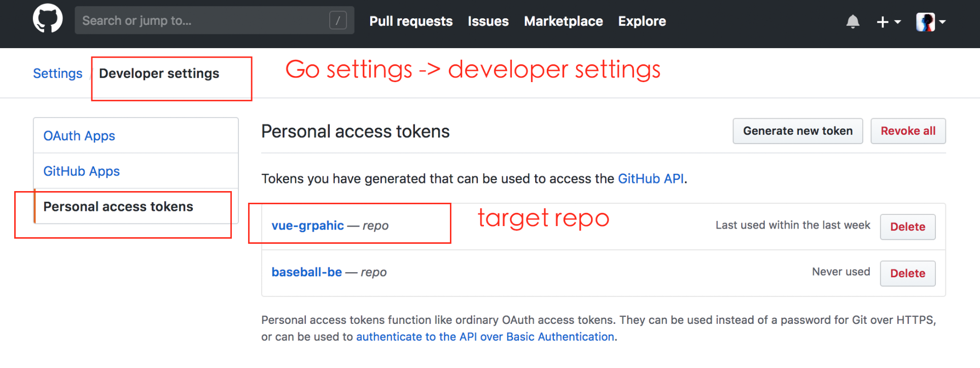Image resolution: width=980 pixels, height=368 pixels.
Task: Select OAuth Apps in the sidebar
Action: [x=79, y=136]
